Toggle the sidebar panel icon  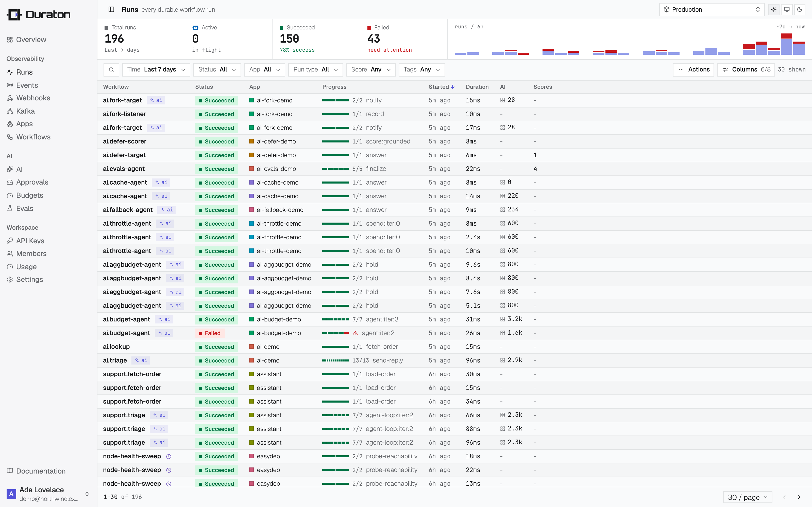[x=111, y=9]
